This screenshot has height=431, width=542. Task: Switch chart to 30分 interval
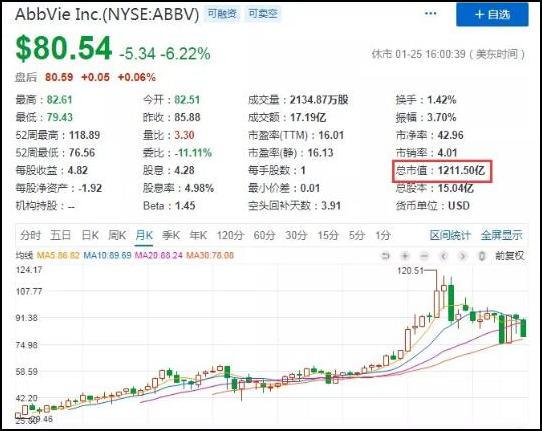[x=296, y=235]
